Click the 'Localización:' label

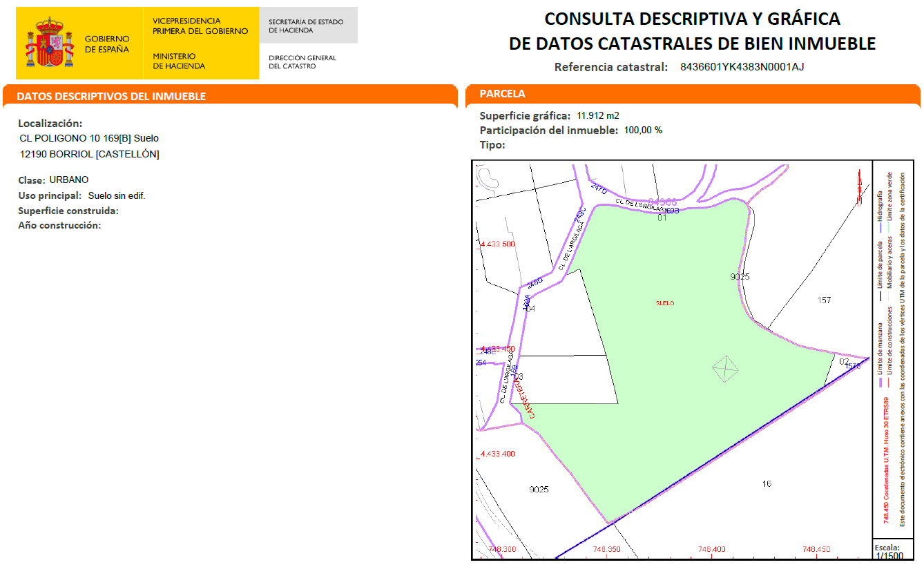50,124
